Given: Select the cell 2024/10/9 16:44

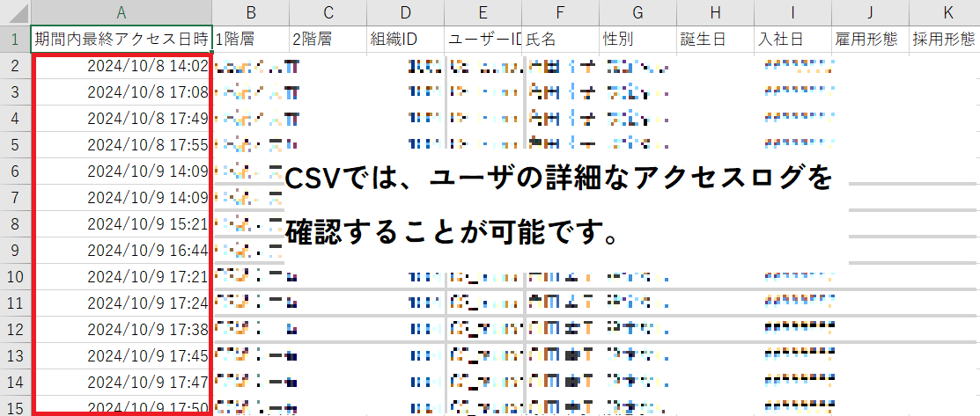Looking at the screenshot, I should point(122,250).
